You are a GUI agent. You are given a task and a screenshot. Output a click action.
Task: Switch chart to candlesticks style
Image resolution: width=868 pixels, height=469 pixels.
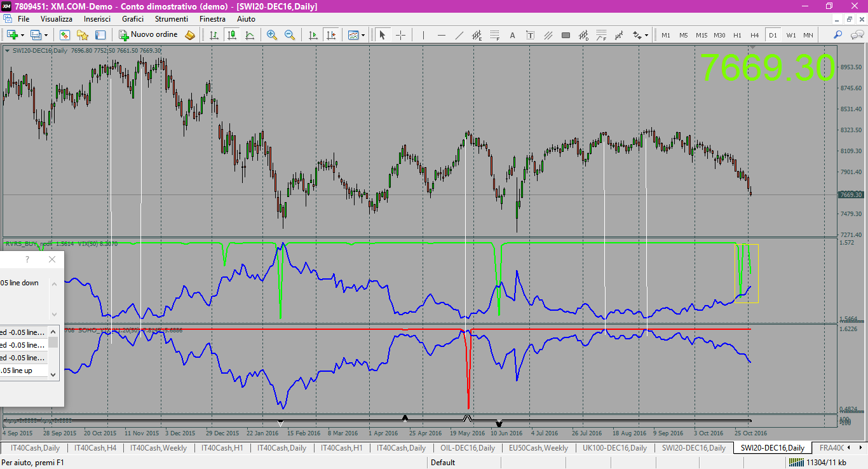232,35
